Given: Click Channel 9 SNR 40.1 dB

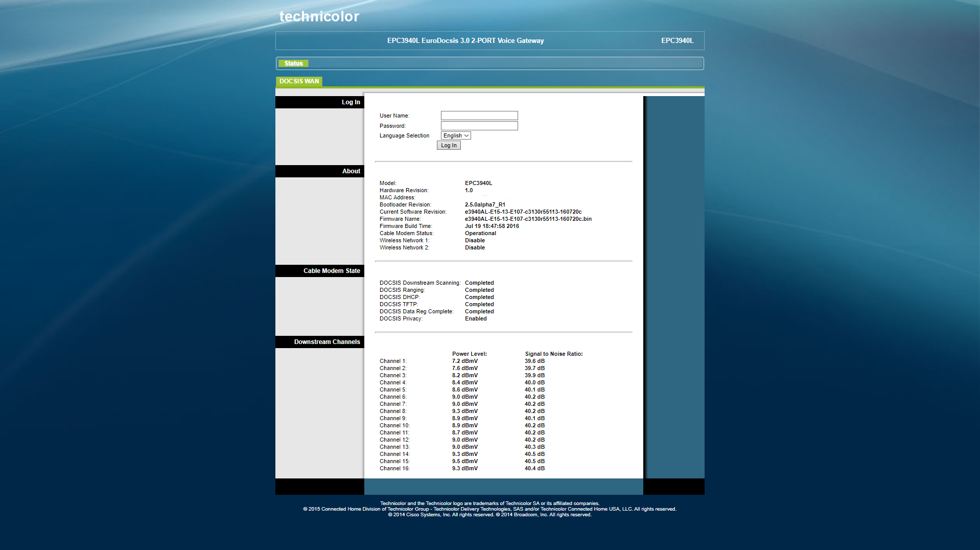Looking at the screenshot, I should (x=534, y=418).
